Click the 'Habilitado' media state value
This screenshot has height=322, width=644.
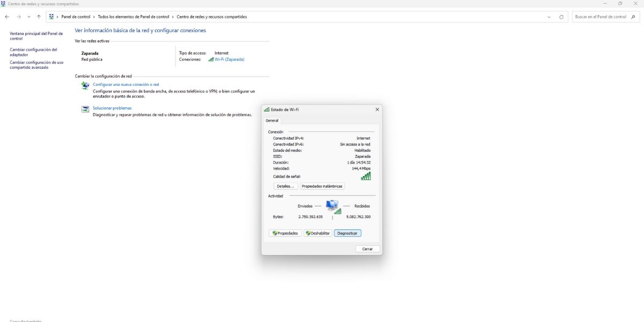click(362, 150)
